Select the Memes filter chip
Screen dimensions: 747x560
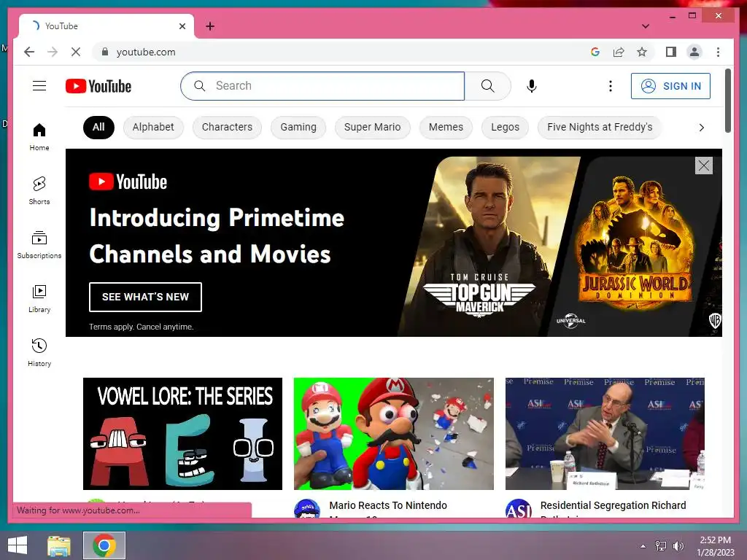pyautogui.click(x=446, y=127)
